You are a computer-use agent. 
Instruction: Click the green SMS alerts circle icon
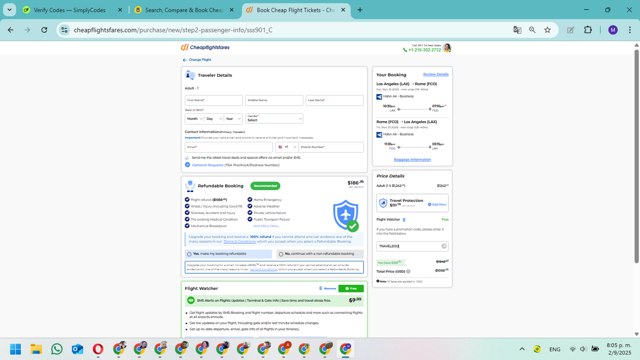(191, 300)
